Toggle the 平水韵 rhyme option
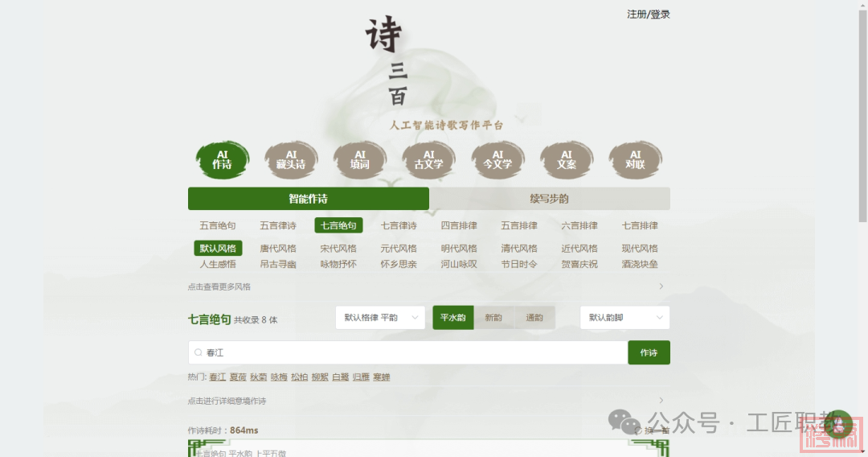Screen dimensions: 868x457 pos(453,318)
